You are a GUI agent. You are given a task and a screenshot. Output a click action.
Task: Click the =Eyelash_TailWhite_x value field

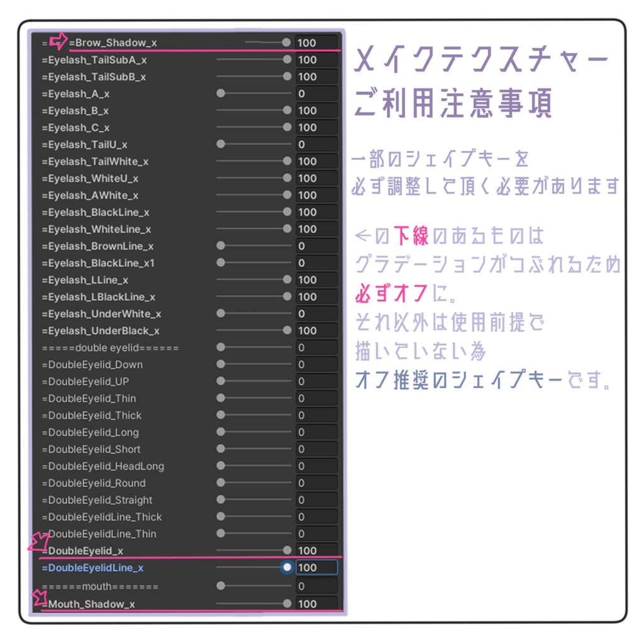[318, 161]
